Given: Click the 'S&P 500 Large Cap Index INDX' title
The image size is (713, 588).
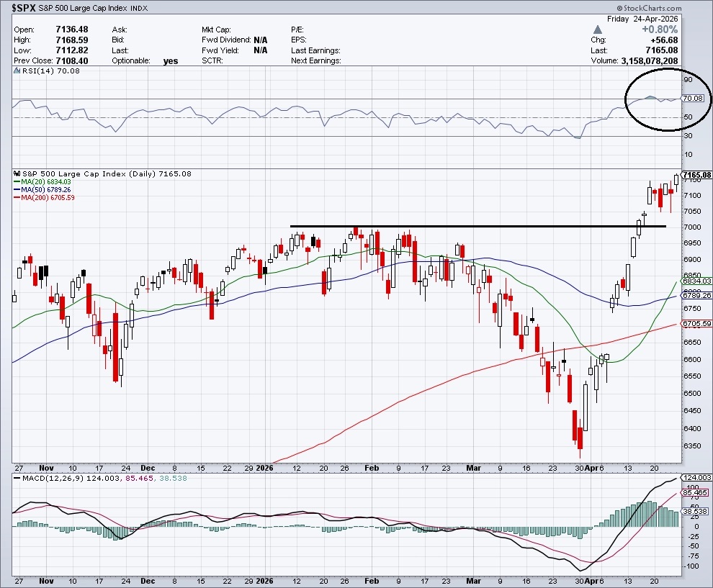Looking at the screenshot, I should click(93, 8).
